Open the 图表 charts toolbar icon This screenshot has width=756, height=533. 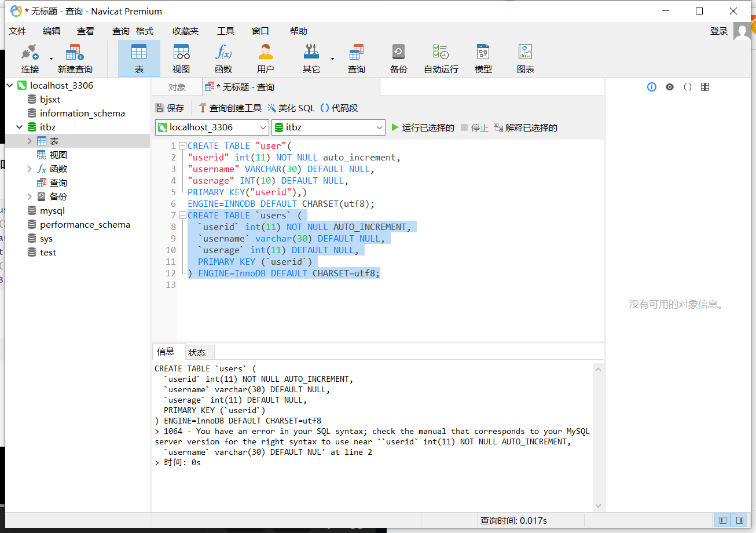pyautogui.click(x=525, y=59)
